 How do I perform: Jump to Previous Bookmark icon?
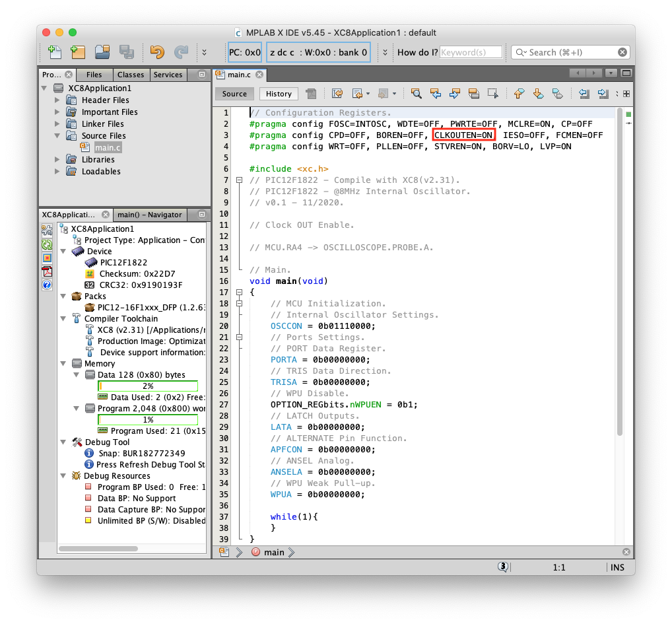(519, 93)
